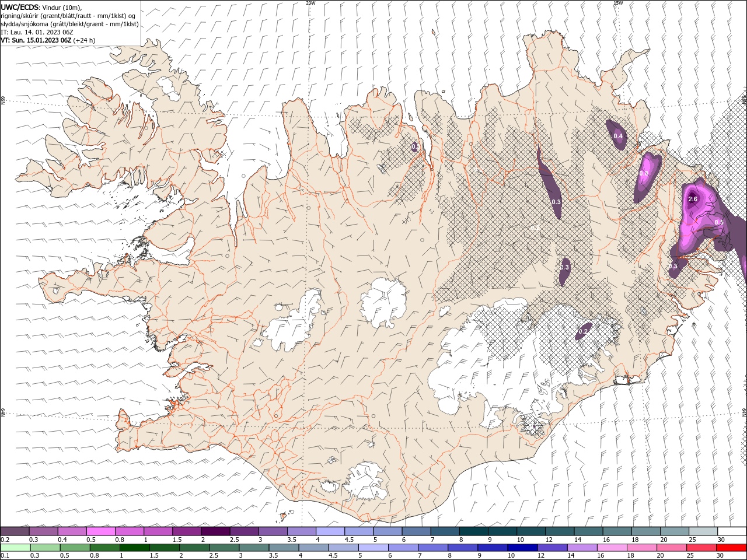Select the darkest purple swatch at 2 in the upper legend
Viewport: 747px width, 560px height.
215,531
